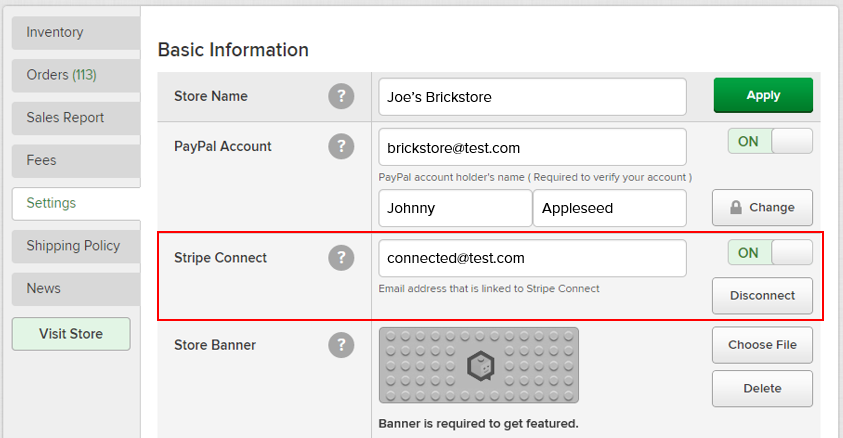Click the lock Change button
The width and height of the screenshot is (843, 438).
(762, 207)
